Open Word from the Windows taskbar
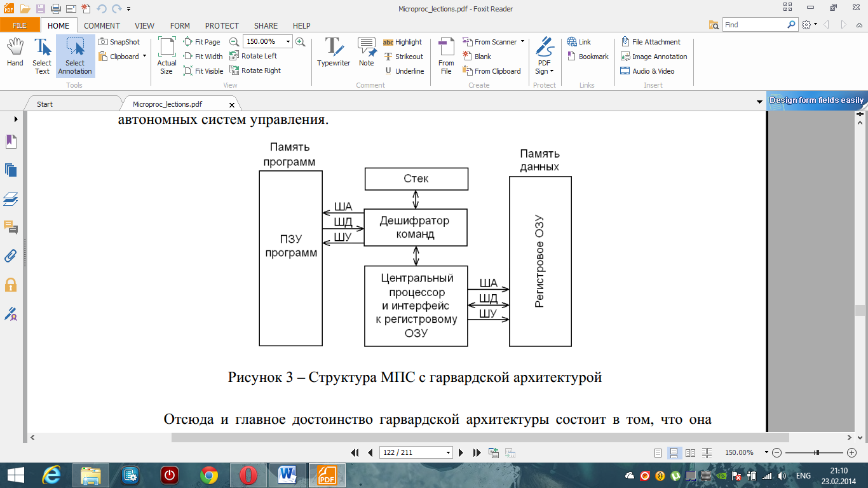 [288, 475]
